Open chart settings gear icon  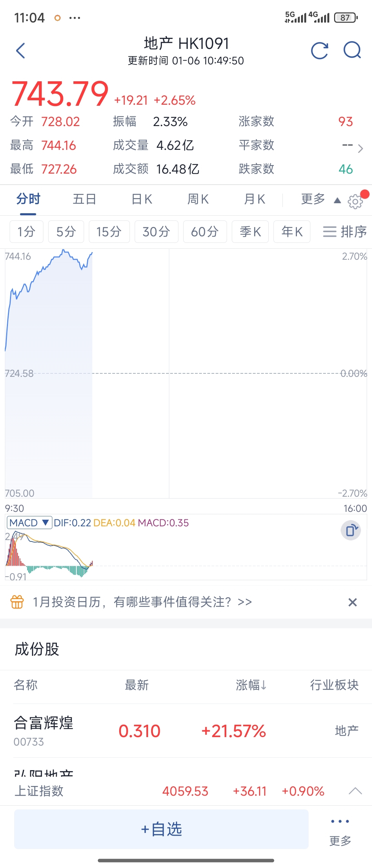pos(355,201)
